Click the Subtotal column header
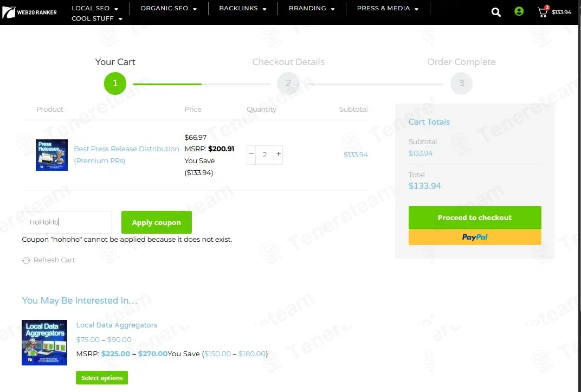 (x=353, y=110)
